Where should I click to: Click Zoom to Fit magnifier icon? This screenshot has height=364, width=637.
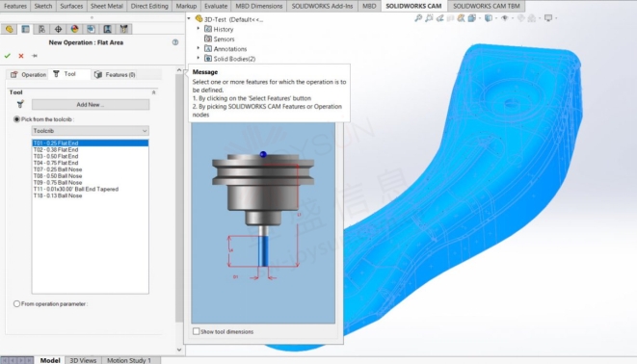click(x=418, y=18)
